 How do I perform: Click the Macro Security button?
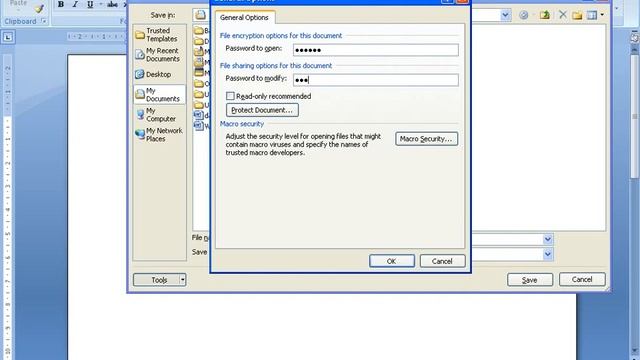[426, 139]
